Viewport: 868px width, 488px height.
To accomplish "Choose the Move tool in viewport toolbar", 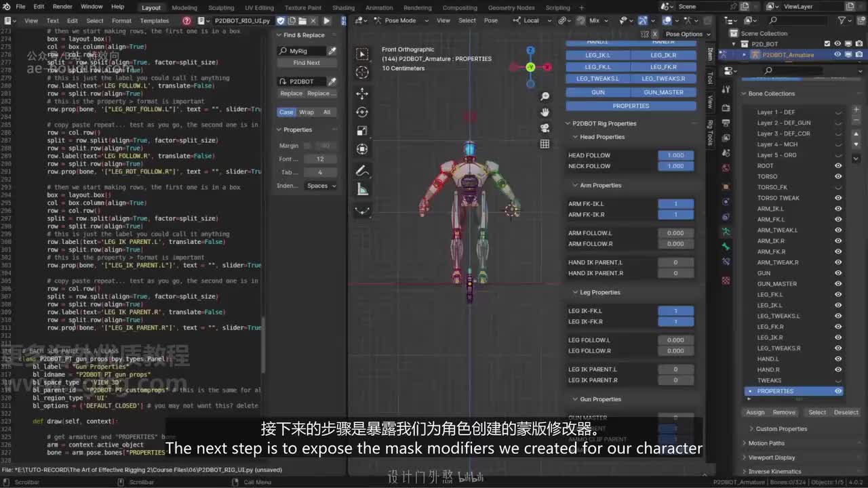I will coord(362,94).
